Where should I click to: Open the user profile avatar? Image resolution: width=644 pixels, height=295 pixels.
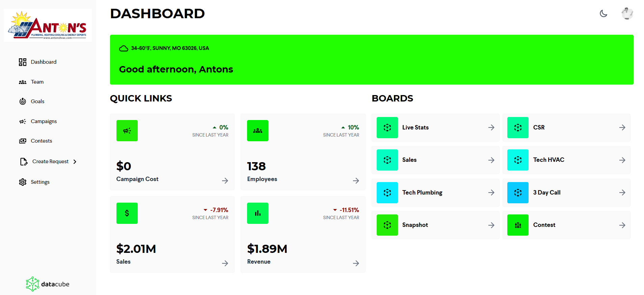(627, 13)
